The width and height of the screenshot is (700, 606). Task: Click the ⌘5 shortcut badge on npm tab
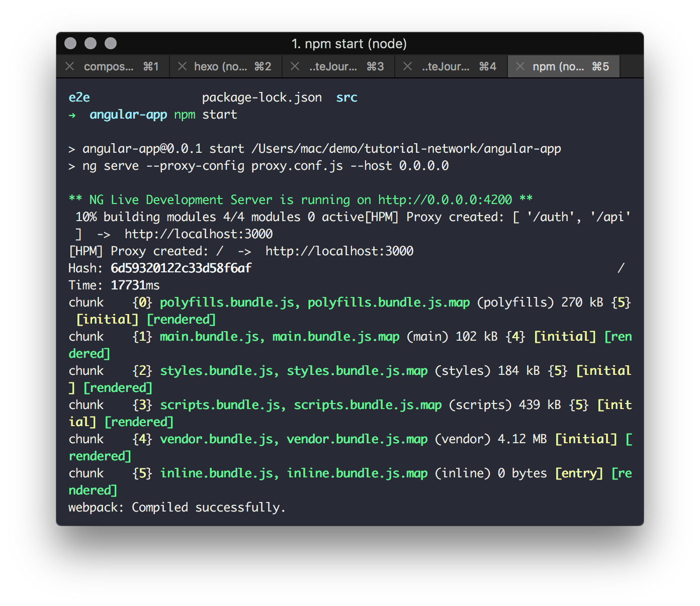point(601,66)
